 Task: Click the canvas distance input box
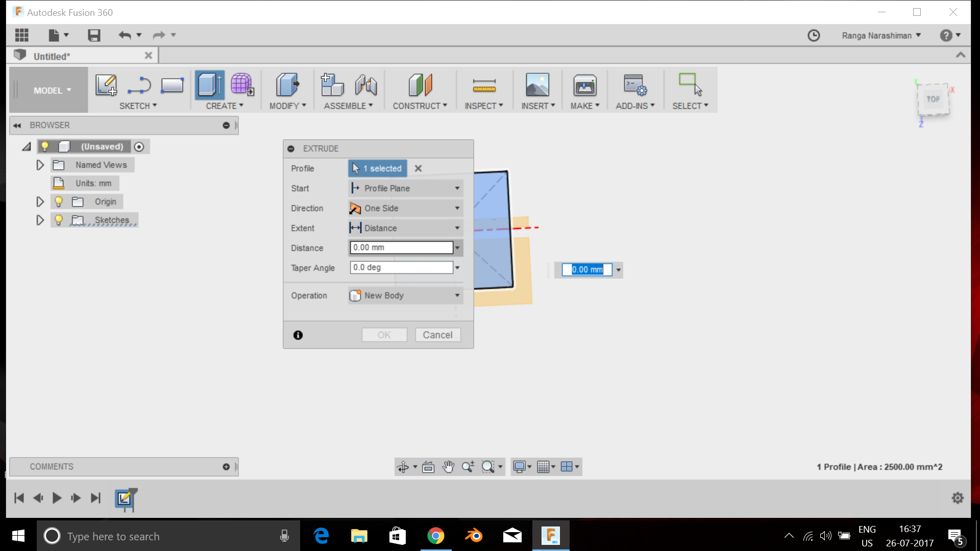587,270
